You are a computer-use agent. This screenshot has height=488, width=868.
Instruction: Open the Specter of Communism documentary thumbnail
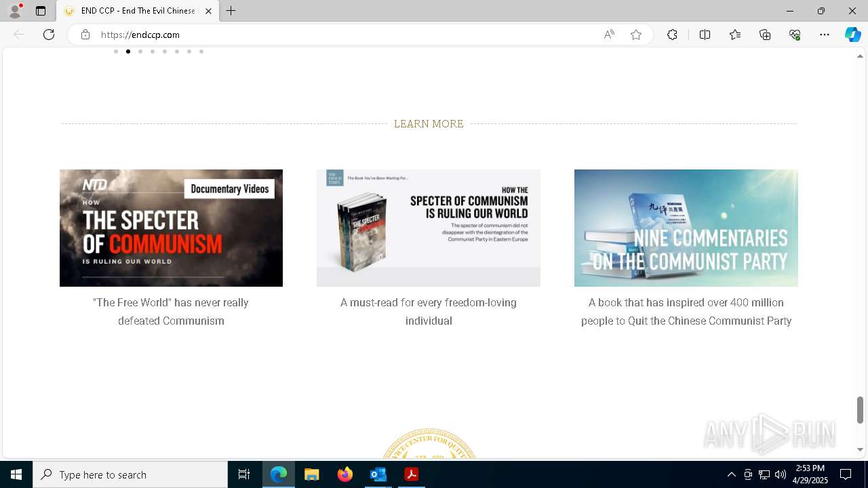point(171,228)
